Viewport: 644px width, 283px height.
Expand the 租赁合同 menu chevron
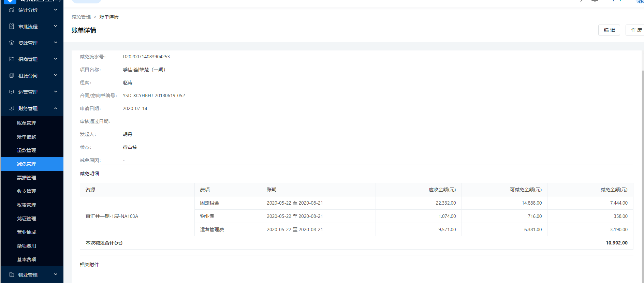56,75
